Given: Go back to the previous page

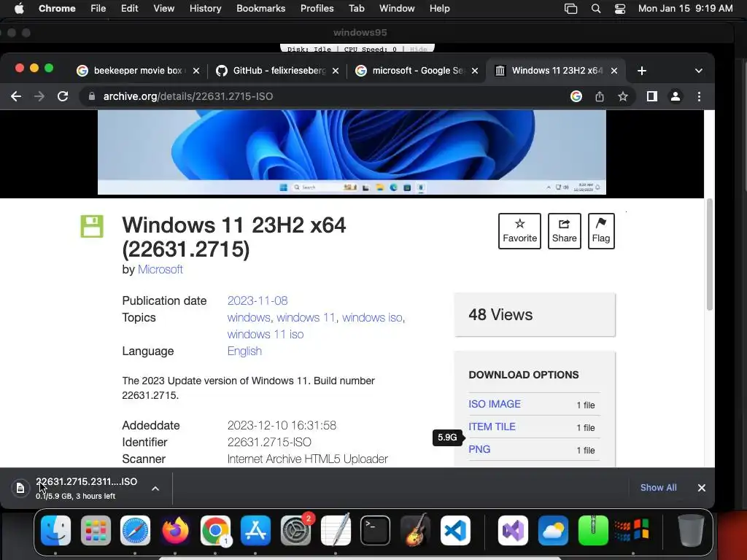Looking at the screenshot, I should point(16,97).
